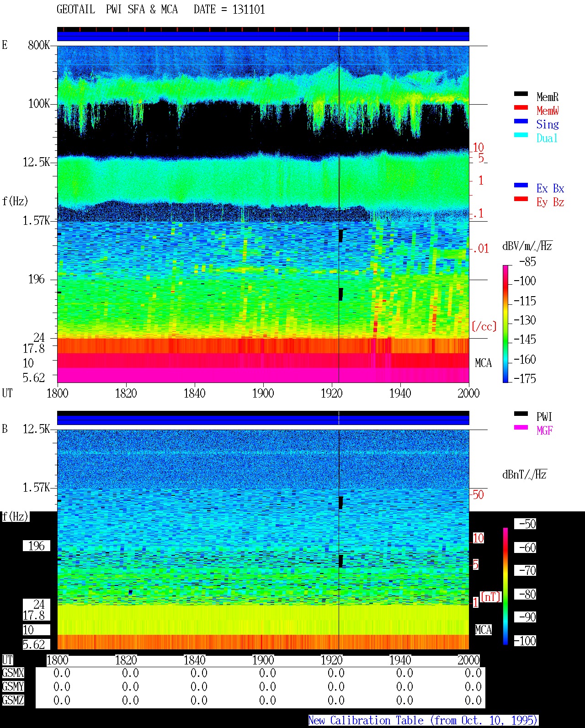Click the red Ey Bz legend swatch
The image size is (585, 728).
(x=521, y=199)
